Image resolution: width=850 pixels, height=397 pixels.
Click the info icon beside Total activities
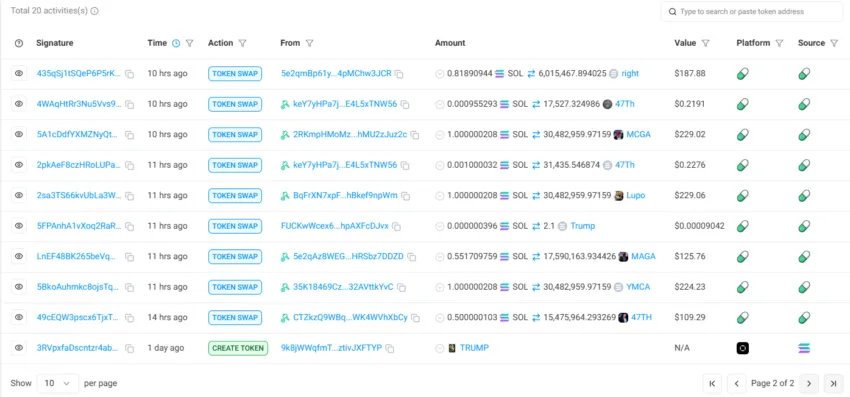point(94,11)
